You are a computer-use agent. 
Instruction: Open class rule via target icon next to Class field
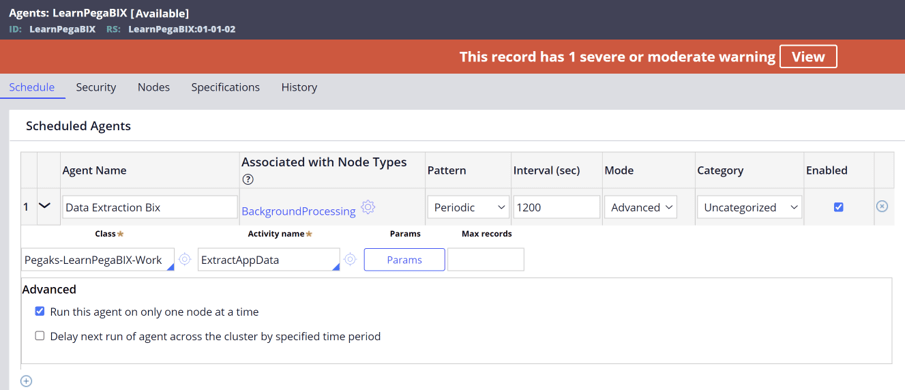coord(184,260)
